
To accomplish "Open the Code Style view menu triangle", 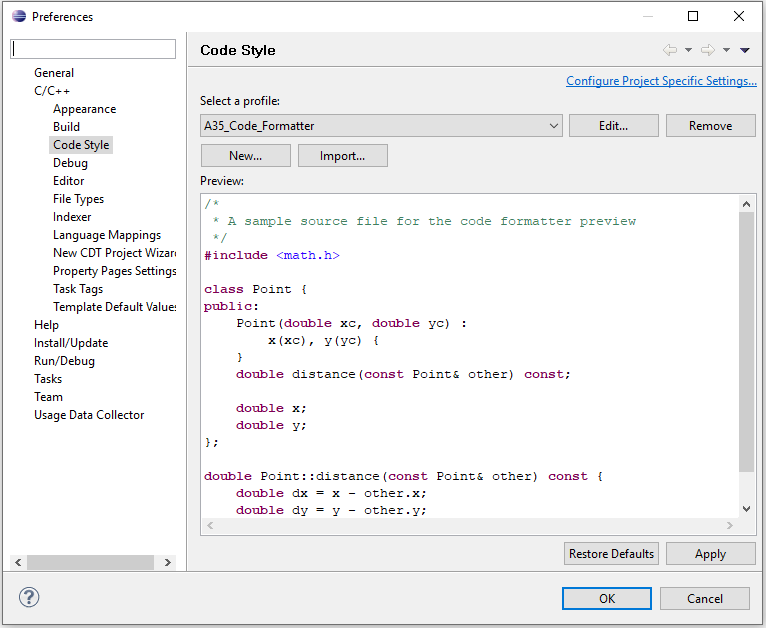I will click(x=745, y=50).
